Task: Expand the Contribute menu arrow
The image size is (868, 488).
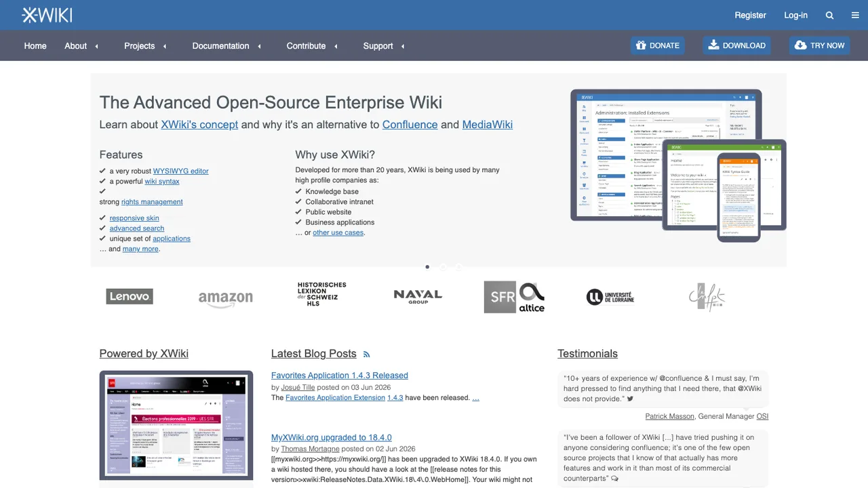Action: pos(336,46)
